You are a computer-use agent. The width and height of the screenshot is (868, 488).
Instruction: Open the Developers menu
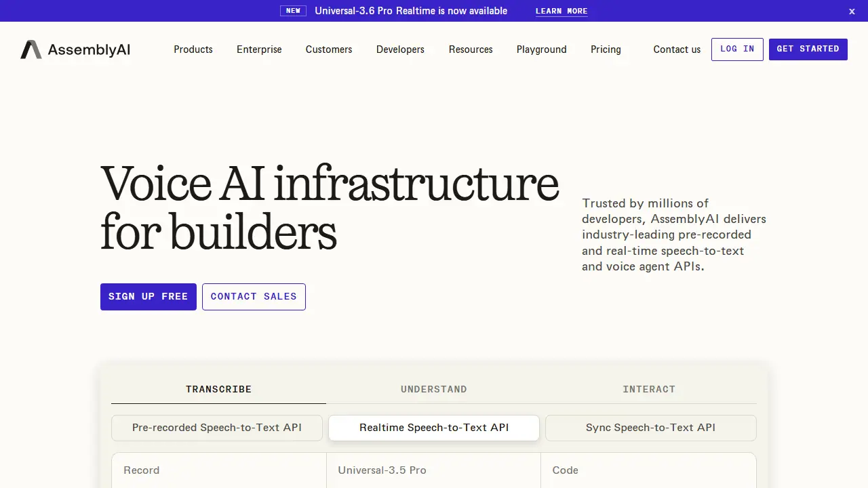(400, 49)
